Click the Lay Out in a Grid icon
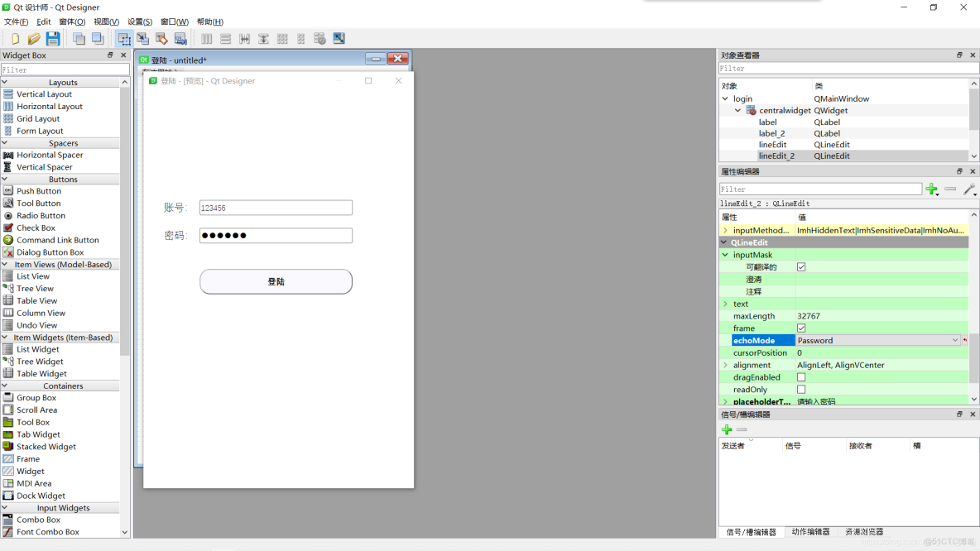 tap(281, 38)
